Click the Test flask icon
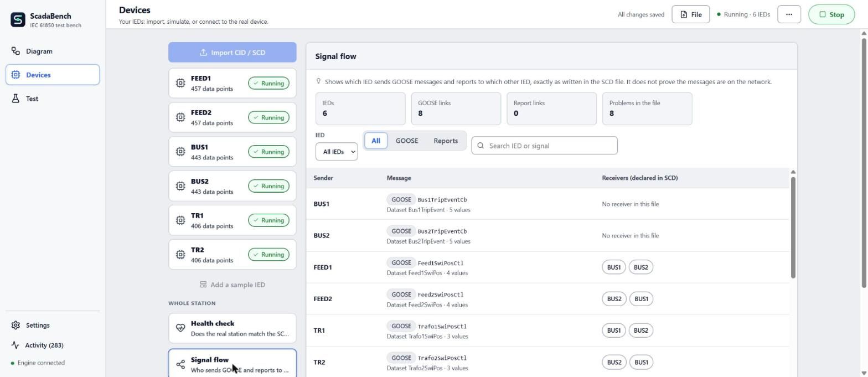The height and width of the screenshot is (377, 868). (x=15, y=99)
